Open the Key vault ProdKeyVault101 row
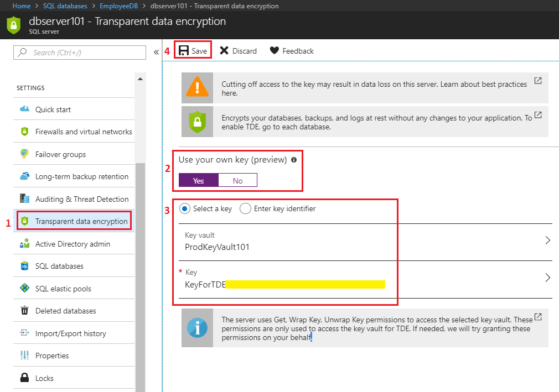This screenshot has height=392, width=559. [365, 242]
